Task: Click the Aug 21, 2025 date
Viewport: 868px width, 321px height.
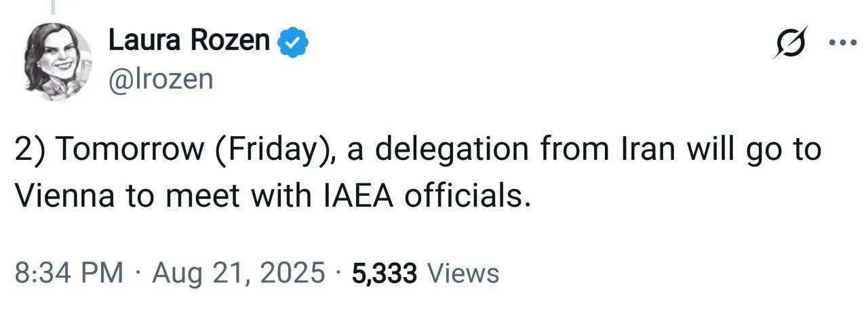Action: [x=237, y=273]
